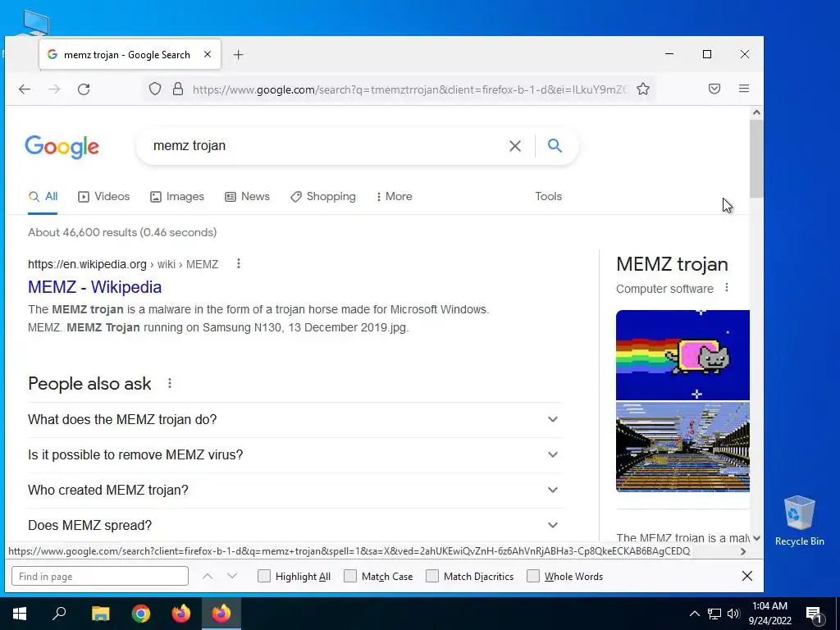Switch to Shopping results tab
This screenshot has width=840, height=630.
click(323, 197)
